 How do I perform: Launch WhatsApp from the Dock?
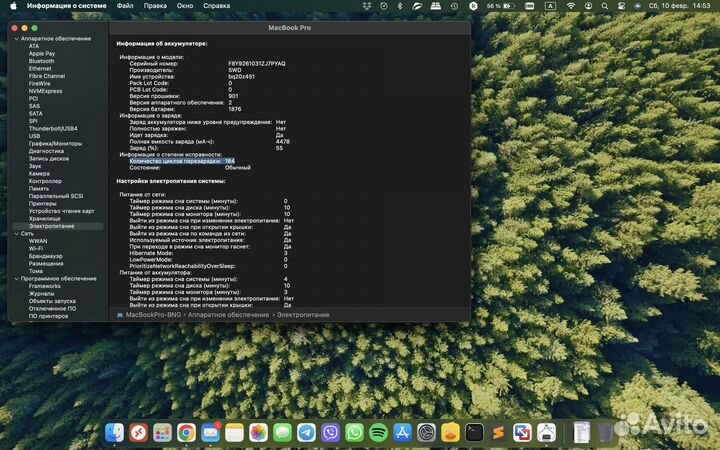(354, 433)
